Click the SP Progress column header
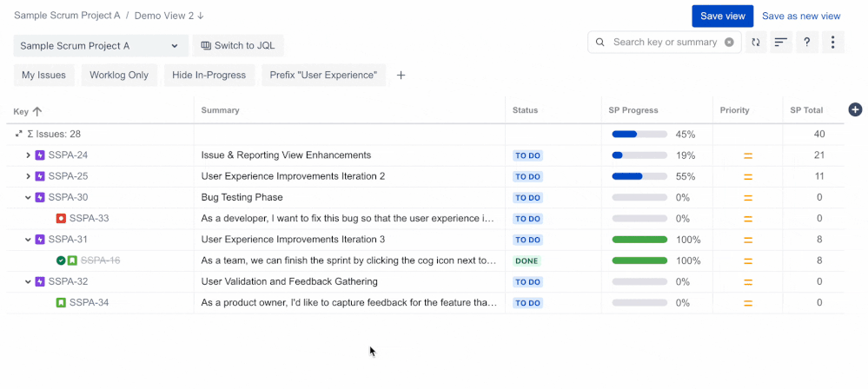 (633, 110)
